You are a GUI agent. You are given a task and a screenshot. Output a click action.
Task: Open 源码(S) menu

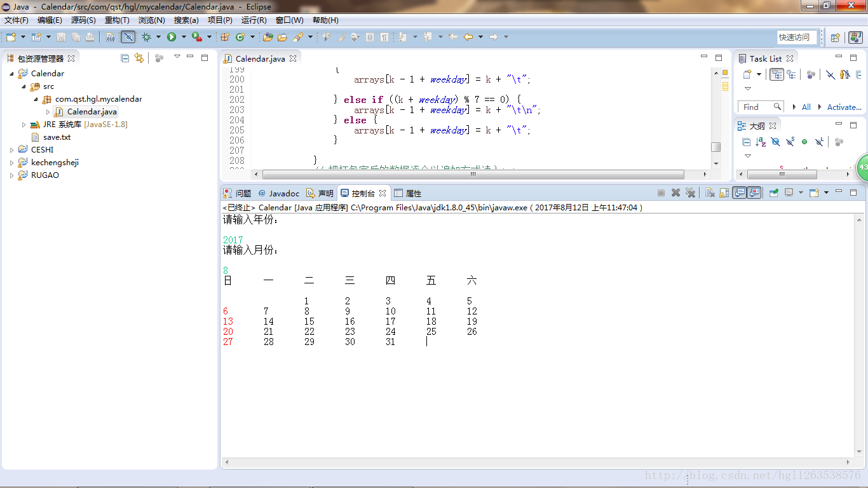(83, 20)
